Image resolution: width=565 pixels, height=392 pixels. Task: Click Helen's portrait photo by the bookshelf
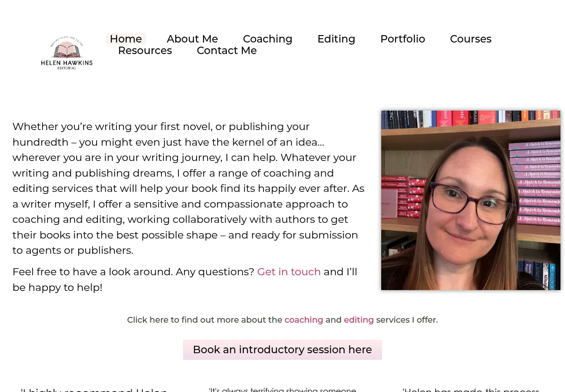click(470, 200)
